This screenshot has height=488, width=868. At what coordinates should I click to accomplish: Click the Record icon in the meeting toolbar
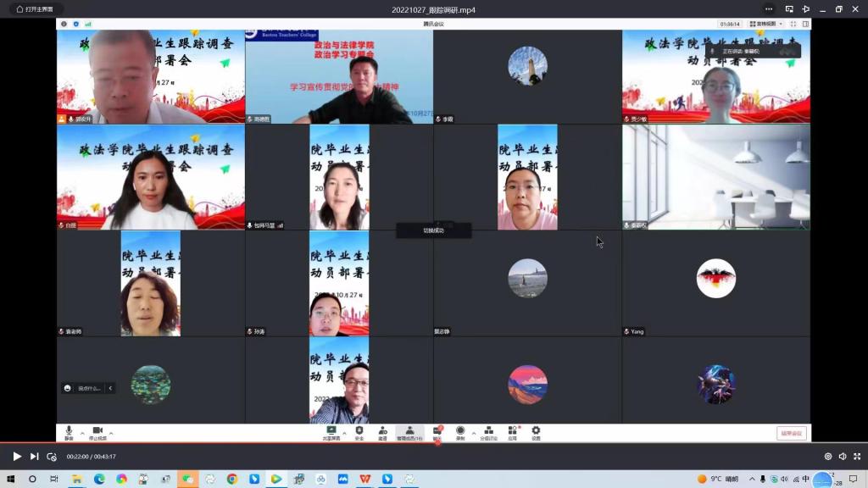coord(460,432)
